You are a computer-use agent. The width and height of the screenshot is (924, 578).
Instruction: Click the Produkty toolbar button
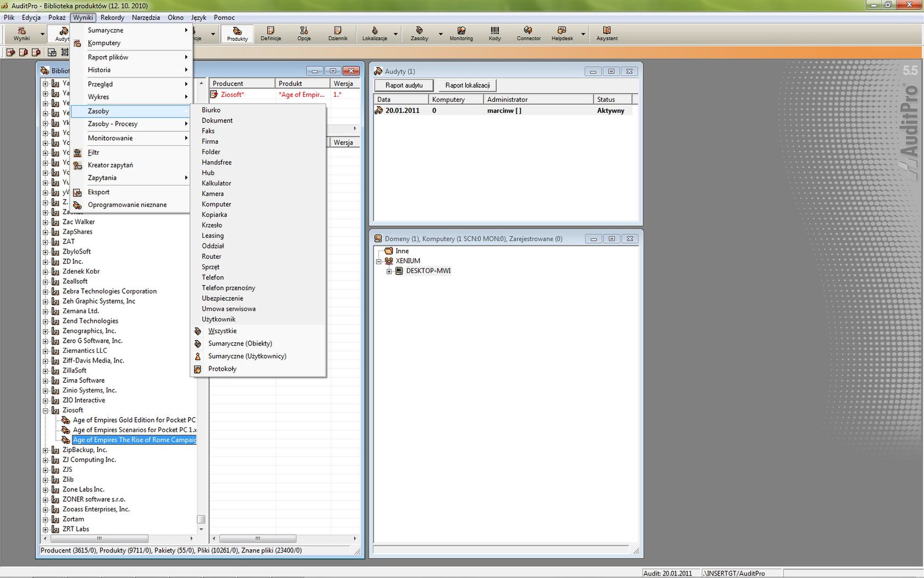pyautogui.click(x=237, y=34)
